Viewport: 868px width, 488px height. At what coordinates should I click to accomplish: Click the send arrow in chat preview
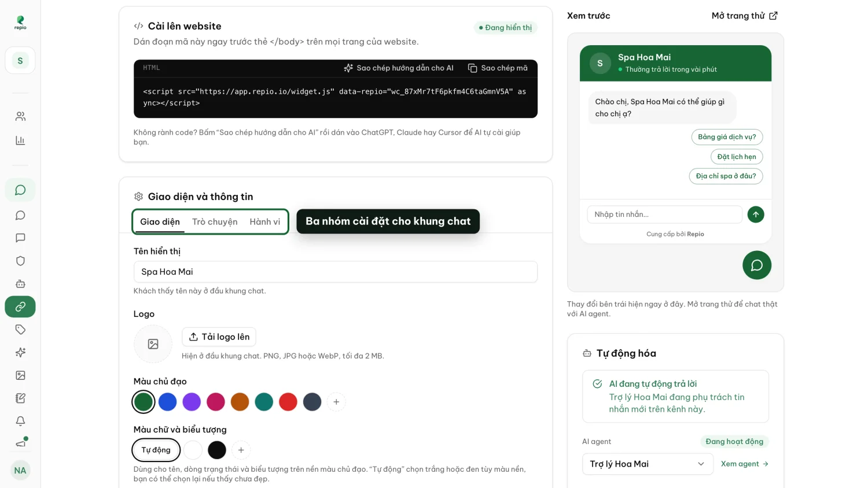pos(756,215)
